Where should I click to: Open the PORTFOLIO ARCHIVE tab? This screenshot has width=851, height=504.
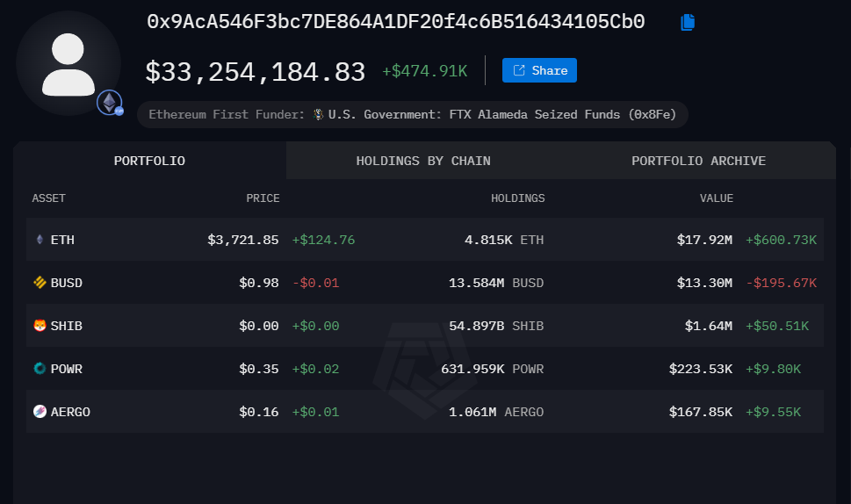(698, 161)
